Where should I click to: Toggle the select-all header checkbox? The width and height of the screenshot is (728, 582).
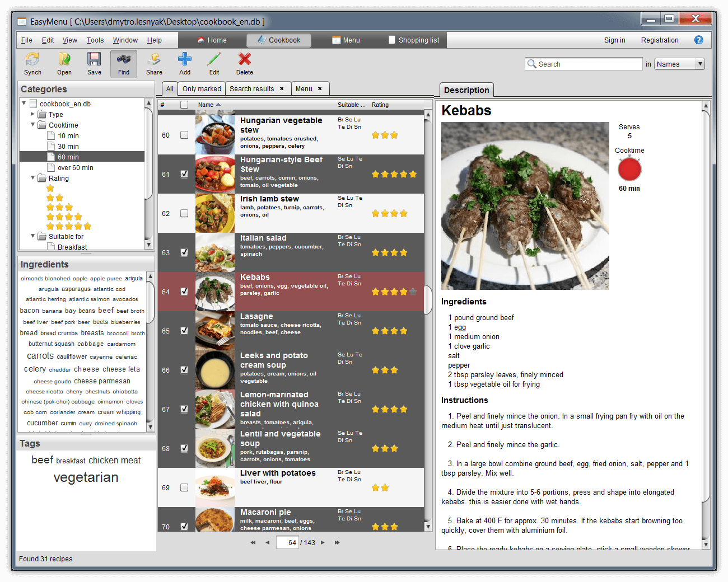184,105
